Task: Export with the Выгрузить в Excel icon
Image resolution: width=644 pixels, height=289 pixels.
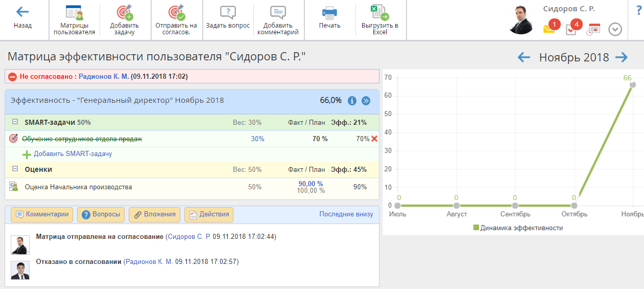Action: [x=379, y=12]
